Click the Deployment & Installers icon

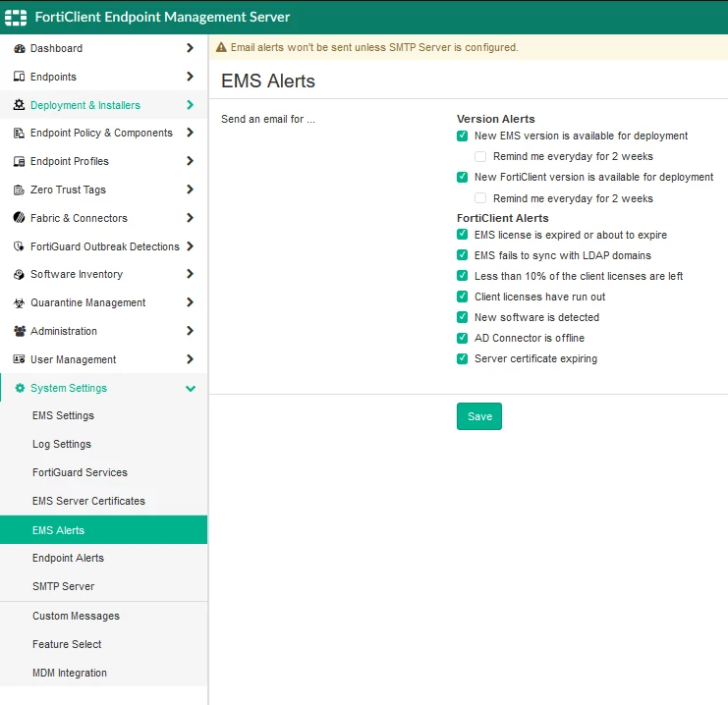coord(19,105)
